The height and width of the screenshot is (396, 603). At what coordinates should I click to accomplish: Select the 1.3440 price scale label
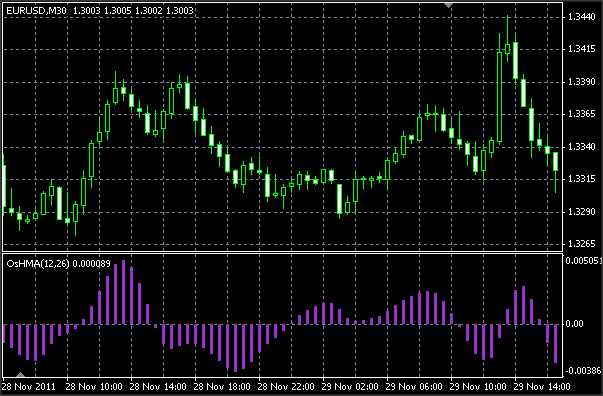tap(581, 17)
